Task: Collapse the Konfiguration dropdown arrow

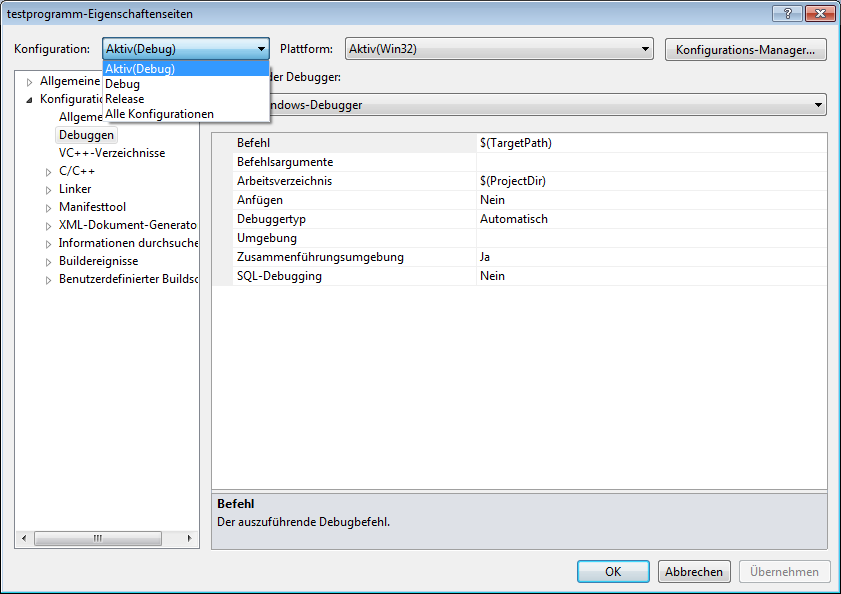Action: click(261, 49)
